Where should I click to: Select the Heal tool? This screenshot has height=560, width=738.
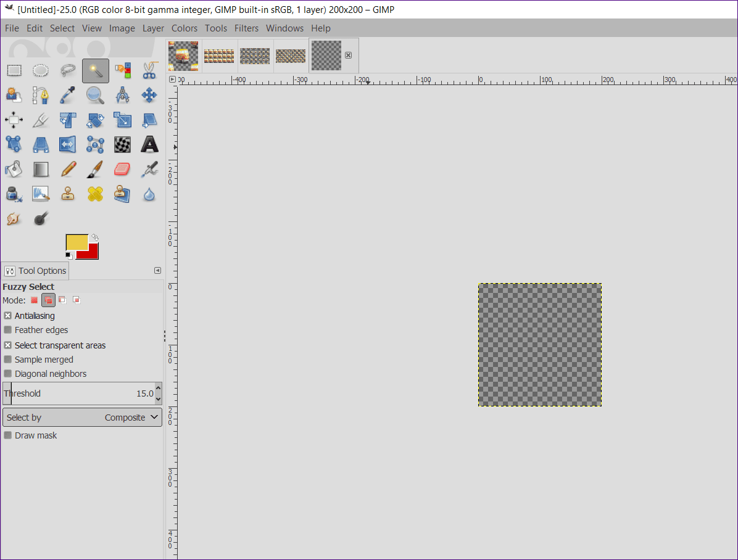click(x=95, y=194)
